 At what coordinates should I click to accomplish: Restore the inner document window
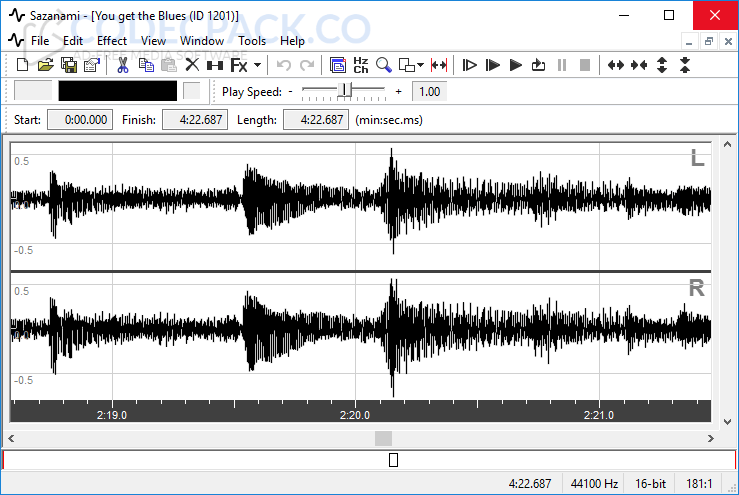708,41
